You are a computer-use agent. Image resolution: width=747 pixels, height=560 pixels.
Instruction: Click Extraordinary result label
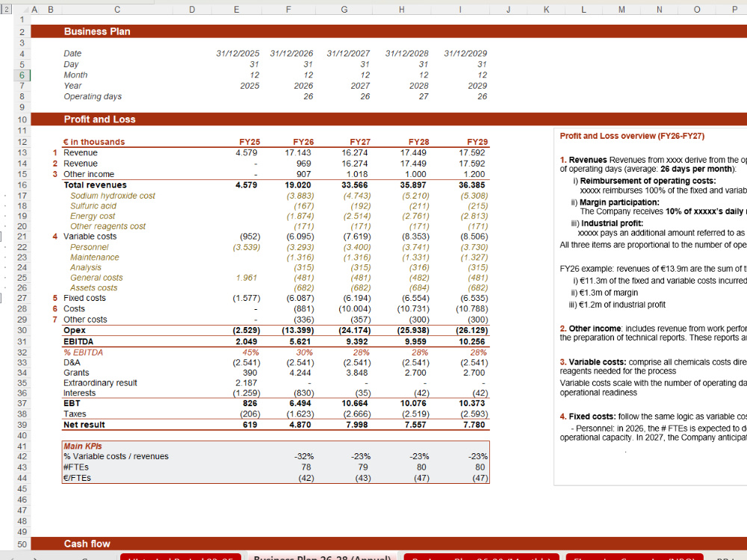tap(100, 383)
